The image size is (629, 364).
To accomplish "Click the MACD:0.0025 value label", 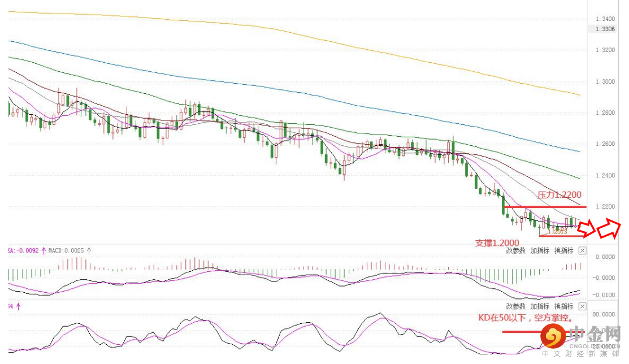I will (66, 250).
